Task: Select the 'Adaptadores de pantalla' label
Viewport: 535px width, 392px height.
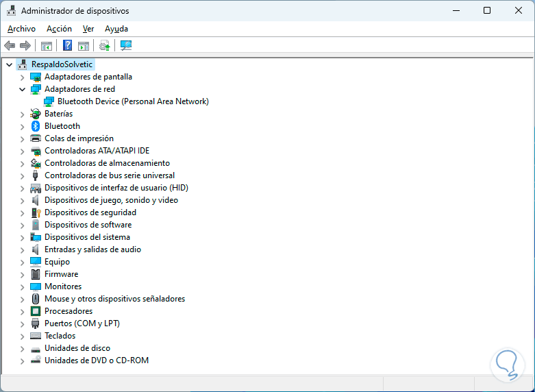Action: pyautogui.click(x=88, y=77)
